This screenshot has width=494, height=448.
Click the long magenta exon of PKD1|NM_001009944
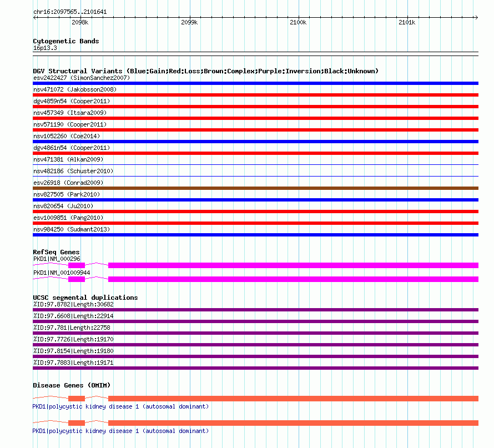293,279
